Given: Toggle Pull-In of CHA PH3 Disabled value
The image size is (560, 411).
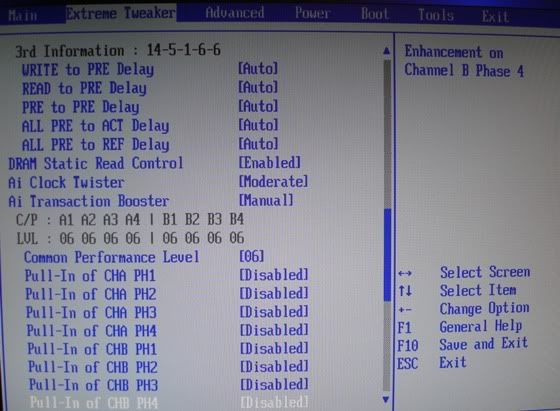Looking at the screenshot, I should point(274,311).
